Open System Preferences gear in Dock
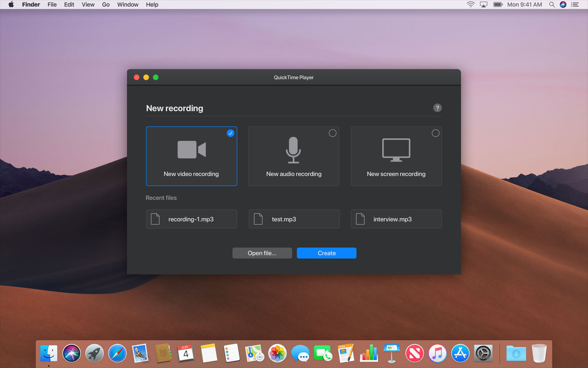The height and width of the screenshot is (368, 588). click(483, 353)
